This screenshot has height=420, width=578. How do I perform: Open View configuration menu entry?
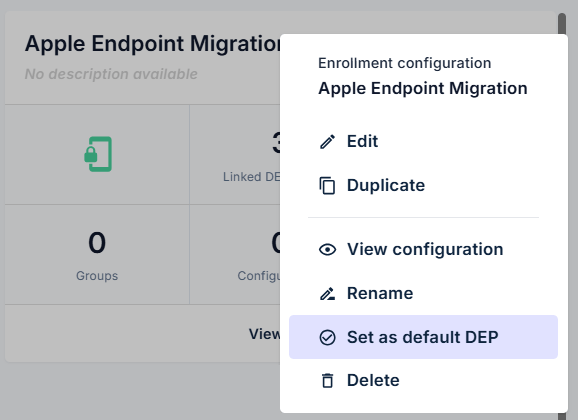423,250
